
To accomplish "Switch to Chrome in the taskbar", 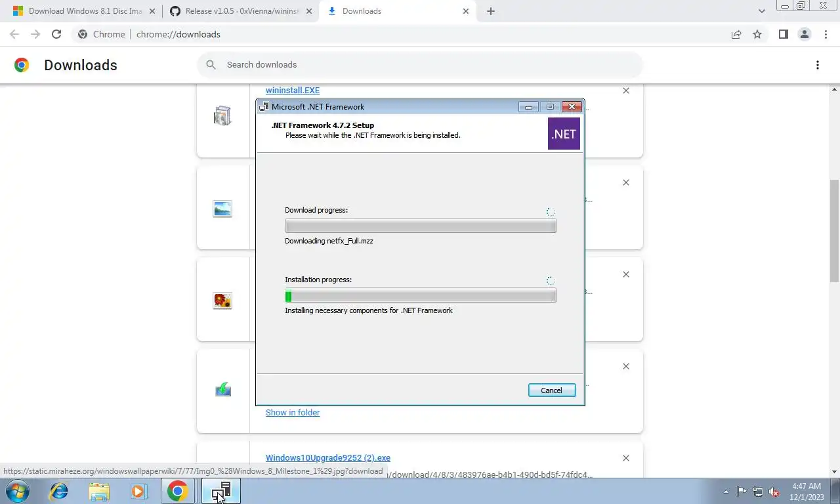I will (x=178, y=491).
